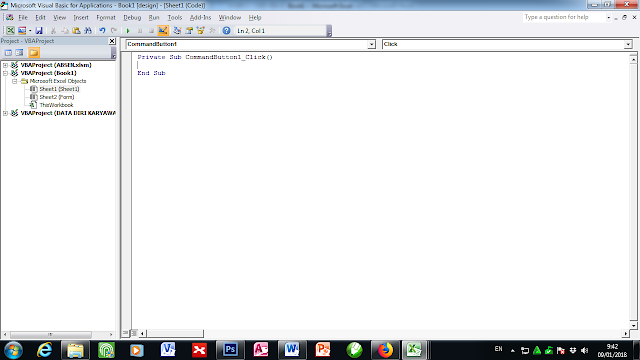This screenshot has height=360, width=640.
Task: Open Photoshop from taskbar
Action: [x=230, y=350]
